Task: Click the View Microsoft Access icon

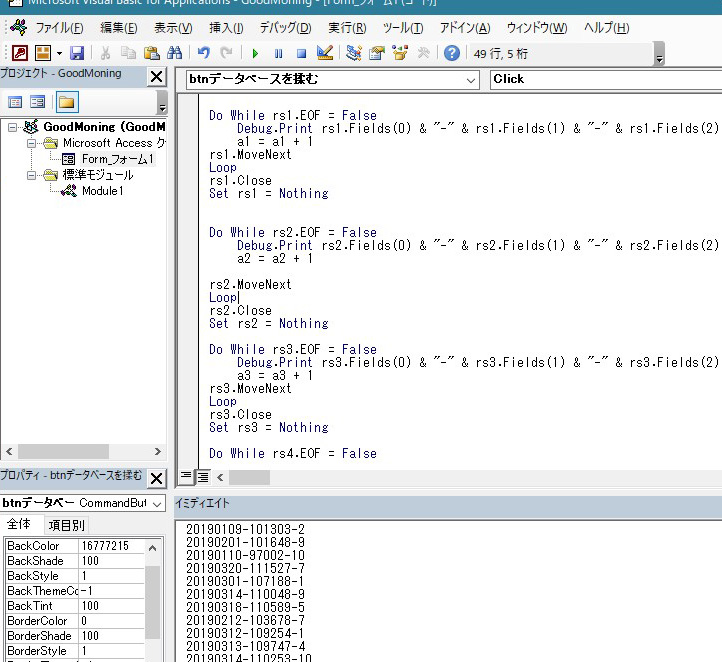Action: click(20, 53)
